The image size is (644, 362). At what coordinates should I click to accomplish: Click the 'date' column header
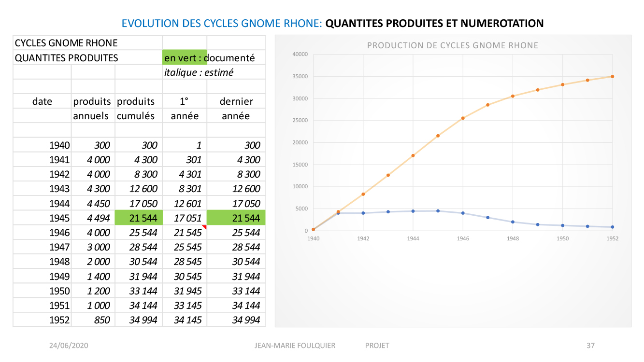click(x=42, y=101)
